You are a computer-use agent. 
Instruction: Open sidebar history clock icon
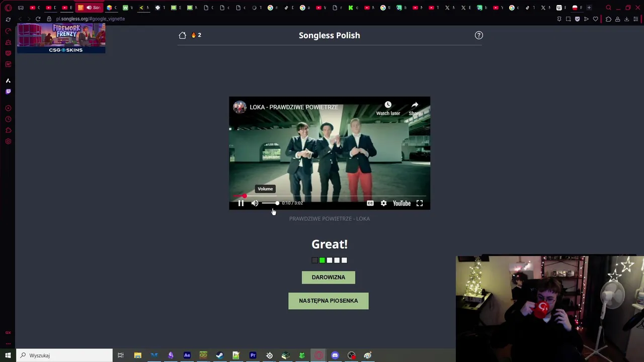(8, 119)
